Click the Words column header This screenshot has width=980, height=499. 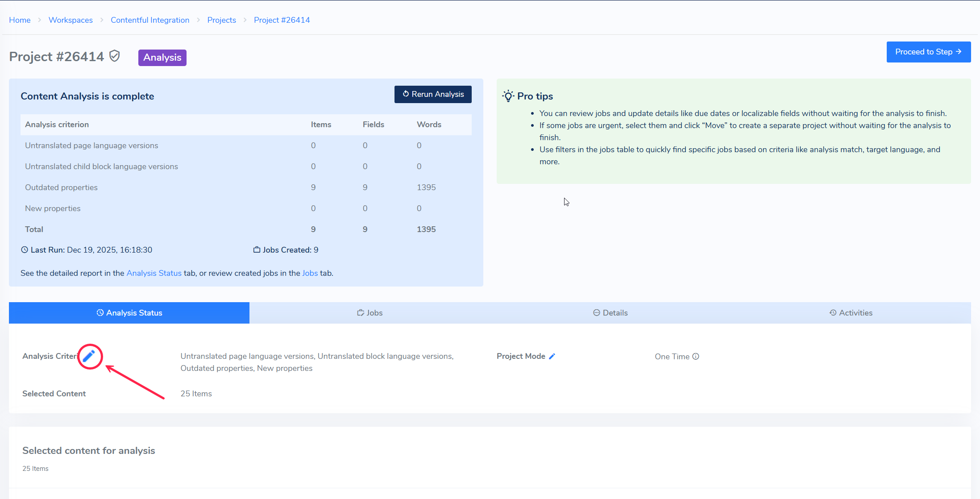click(x=429, y=125)
